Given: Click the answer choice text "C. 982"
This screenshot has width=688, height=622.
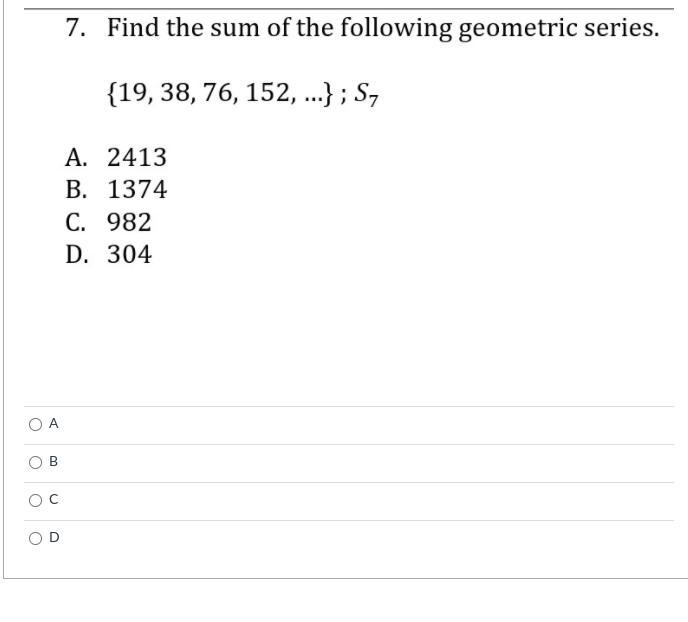Looking at the screenshot, I should [x=108, y=222].
